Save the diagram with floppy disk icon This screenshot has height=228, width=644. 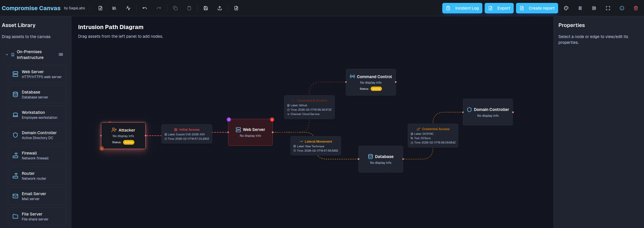pyautogui.click(x=206, y=8)
